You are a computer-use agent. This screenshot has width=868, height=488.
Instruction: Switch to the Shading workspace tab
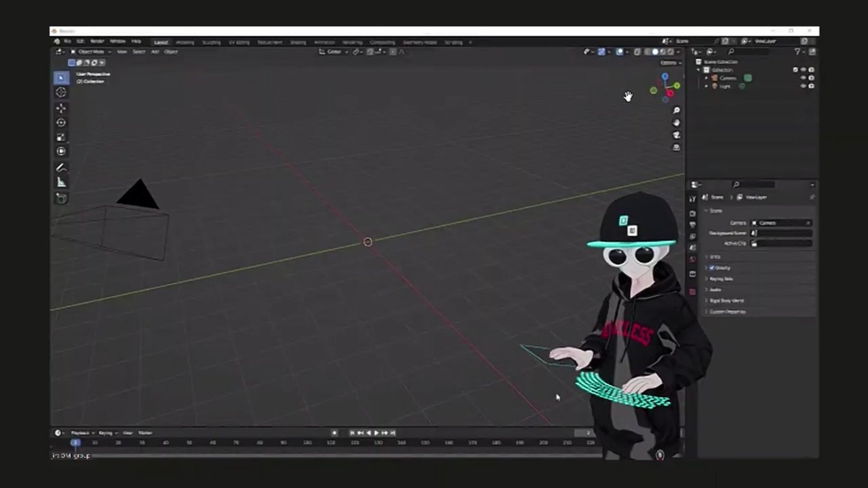pyautogui.click(x=298, y=43)
